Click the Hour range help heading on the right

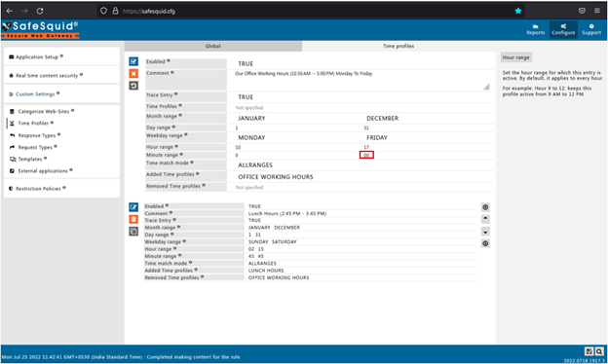[x=515, y=57]
